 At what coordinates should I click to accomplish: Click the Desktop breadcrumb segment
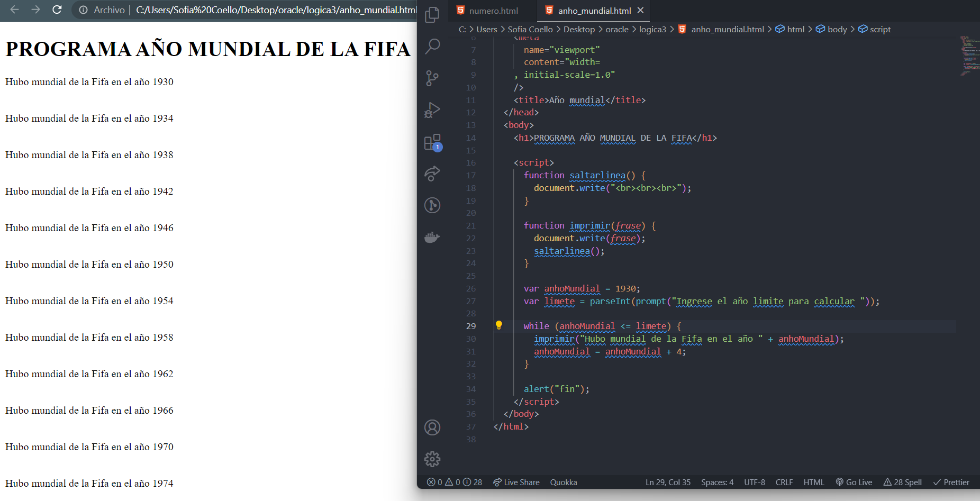(x=579, y=29)
